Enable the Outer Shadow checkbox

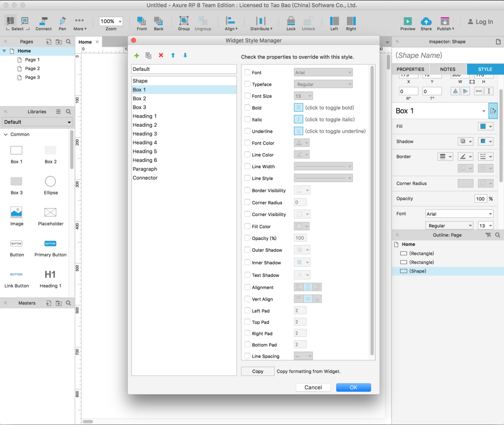247,249
